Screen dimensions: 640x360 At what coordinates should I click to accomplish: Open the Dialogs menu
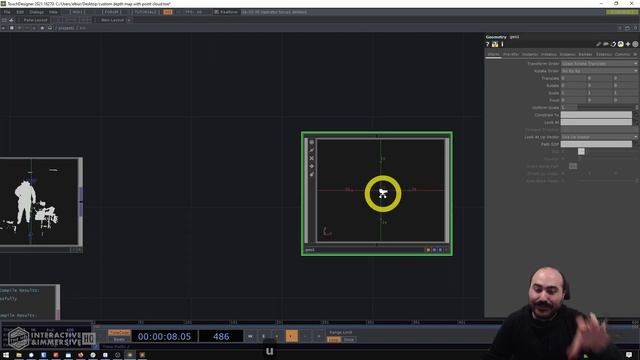click(x=36, y=12)
